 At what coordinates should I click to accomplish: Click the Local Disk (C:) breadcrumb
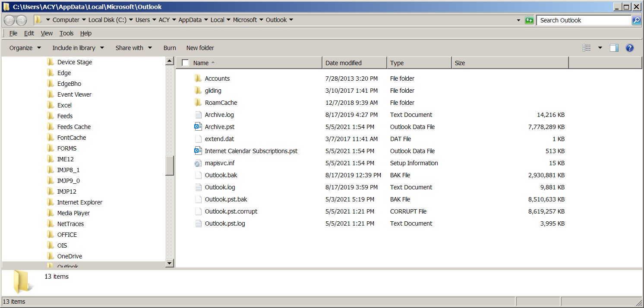click(x=107, y=20)
